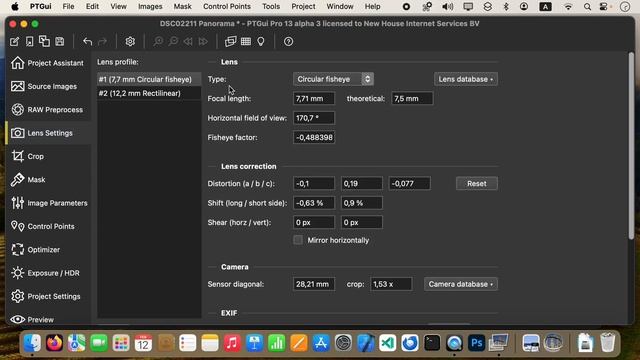Click the light bulb toolbar icon
This screenshot has width=640, height=360.
click(x=261, y=41)
